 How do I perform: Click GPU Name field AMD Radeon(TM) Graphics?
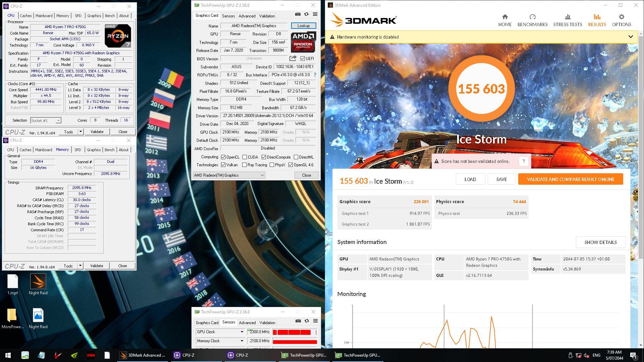click(254, 26)
